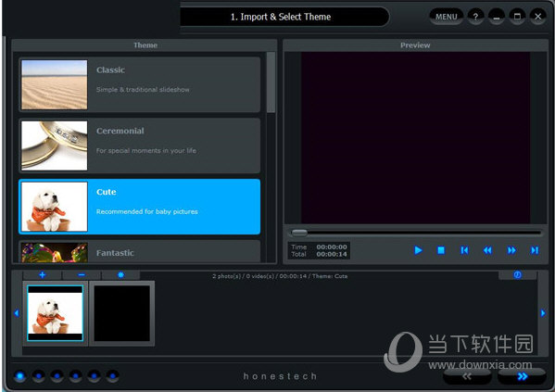This screenshot has height=392, width=555.
Task: Maximize the honestech window
Action: coord(517,17)
